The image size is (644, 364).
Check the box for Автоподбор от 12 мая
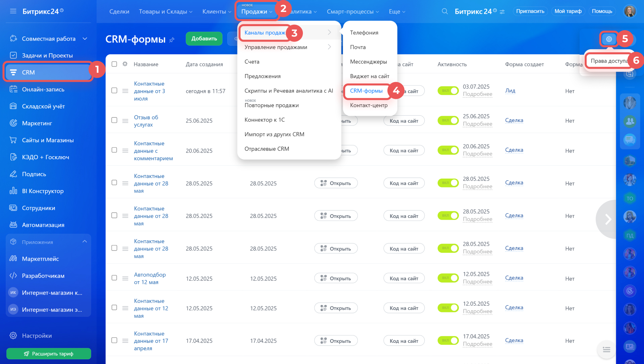point(114,278)
